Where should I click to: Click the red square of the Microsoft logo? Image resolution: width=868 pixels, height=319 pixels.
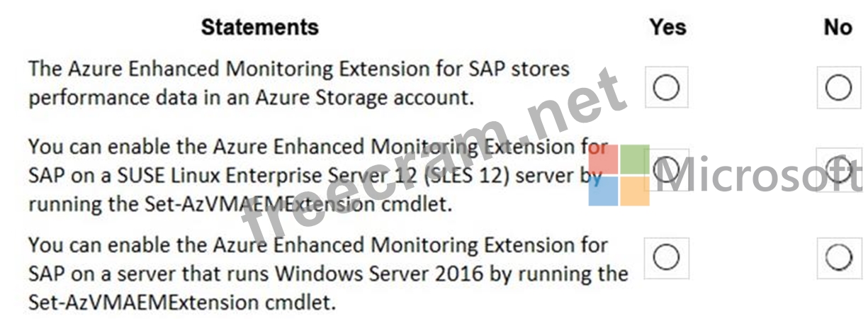click(x=603, y=159)
